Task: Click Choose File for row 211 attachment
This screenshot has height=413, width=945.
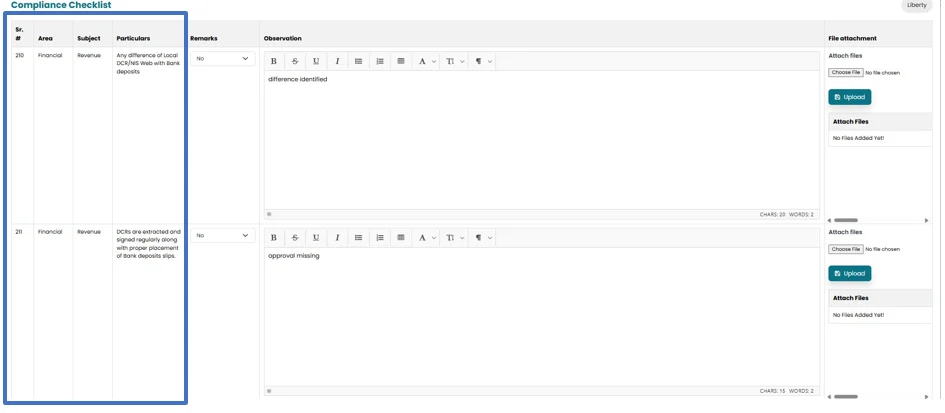Action: tap(846, 249)
